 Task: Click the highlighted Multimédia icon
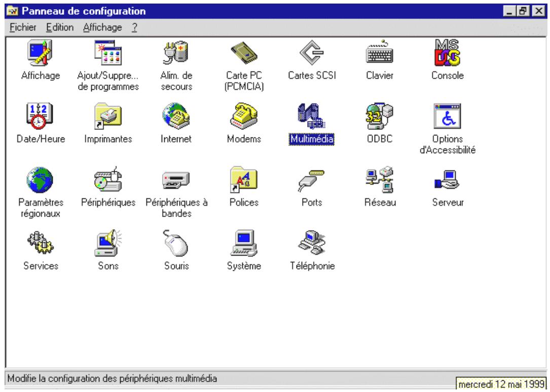pos(312,116)
